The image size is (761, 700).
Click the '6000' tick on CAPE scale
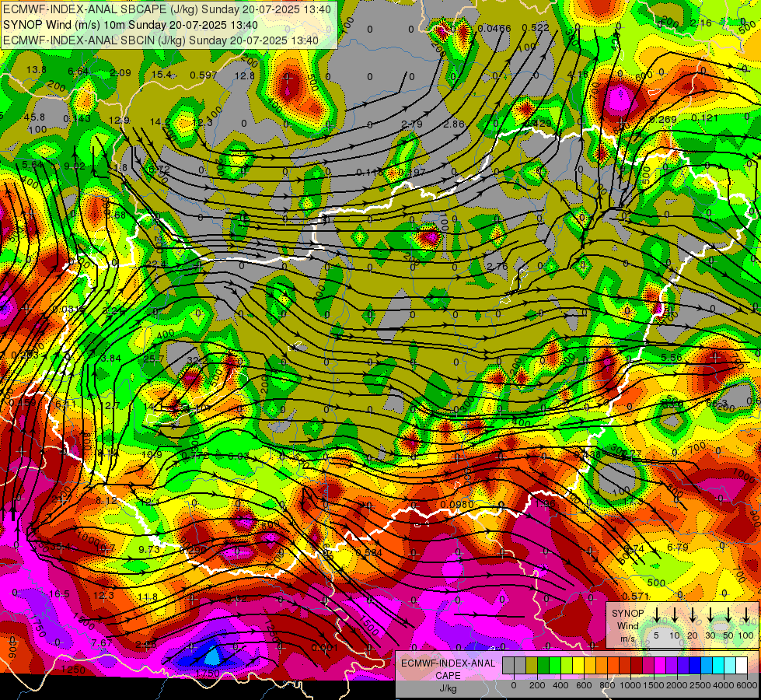[x=747, y=685]
